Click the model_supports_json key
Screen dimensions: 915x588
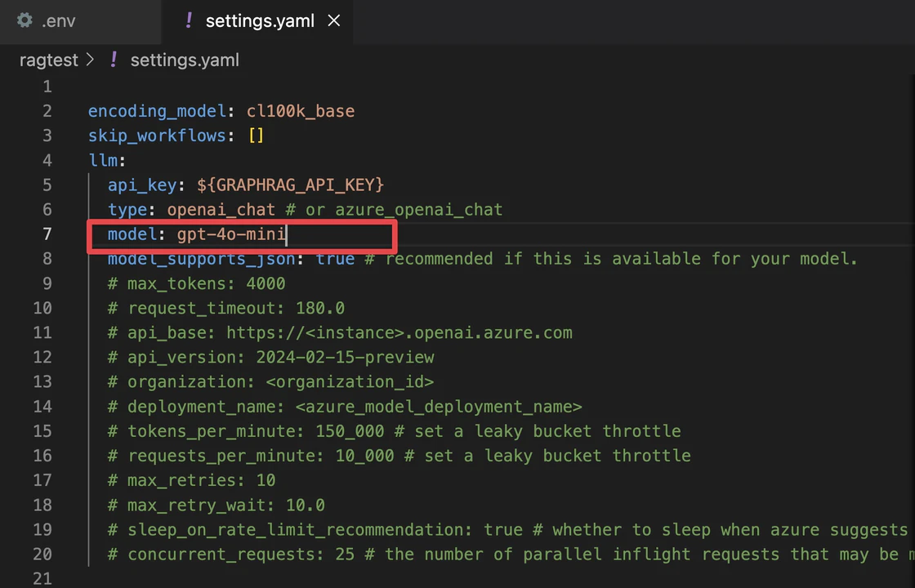tap(201, 258)
